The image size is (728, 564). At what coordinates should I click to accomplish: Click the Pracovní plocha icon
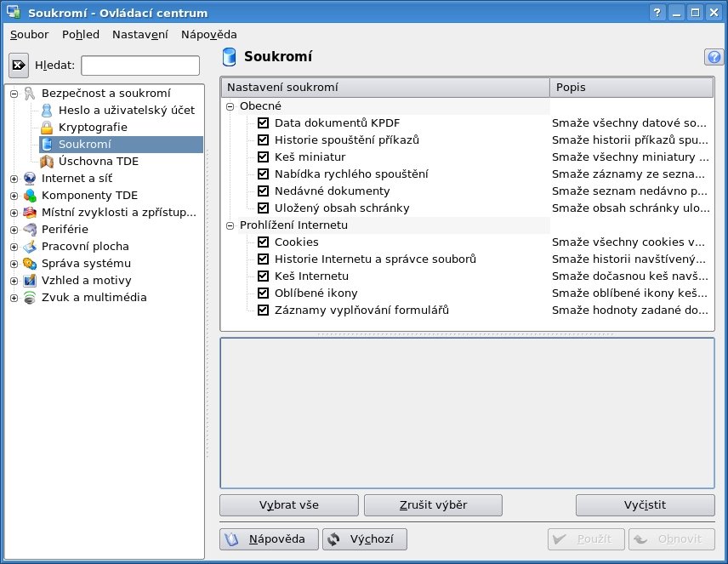30,246
